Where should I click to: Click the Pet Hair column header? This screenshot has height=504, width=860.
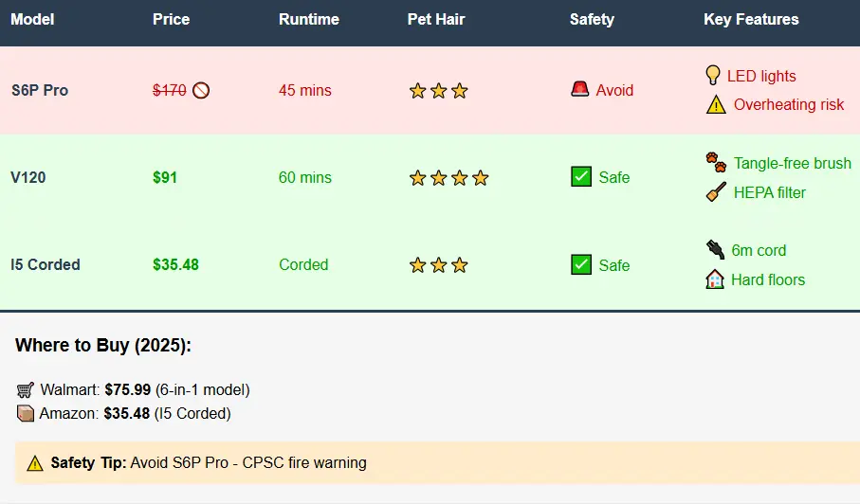[436, 19]
